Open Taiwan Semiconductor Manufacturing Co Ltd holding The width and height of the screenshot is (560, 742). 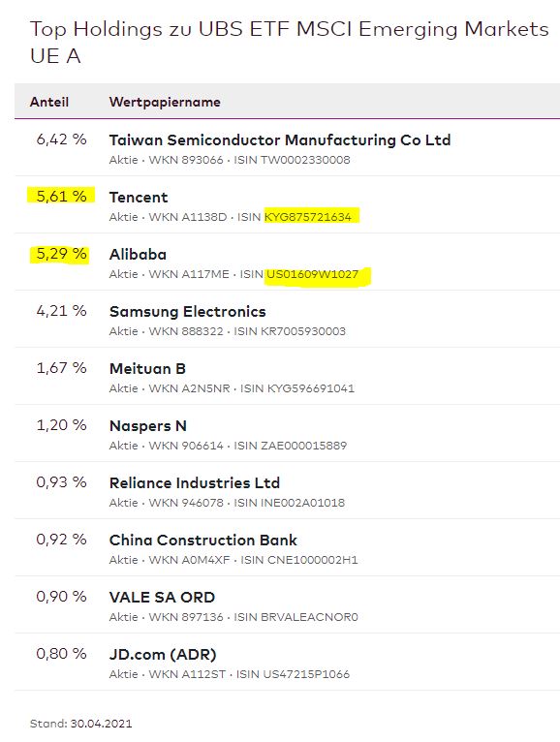click(x=280, y=140)
